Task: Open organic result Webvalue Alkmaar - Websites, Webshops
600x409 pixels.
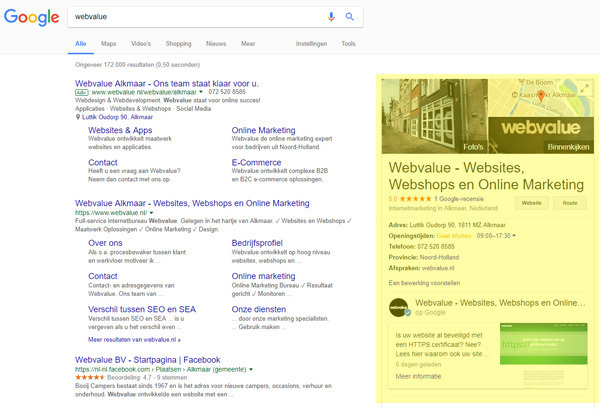Action: (x=192, y=203)
